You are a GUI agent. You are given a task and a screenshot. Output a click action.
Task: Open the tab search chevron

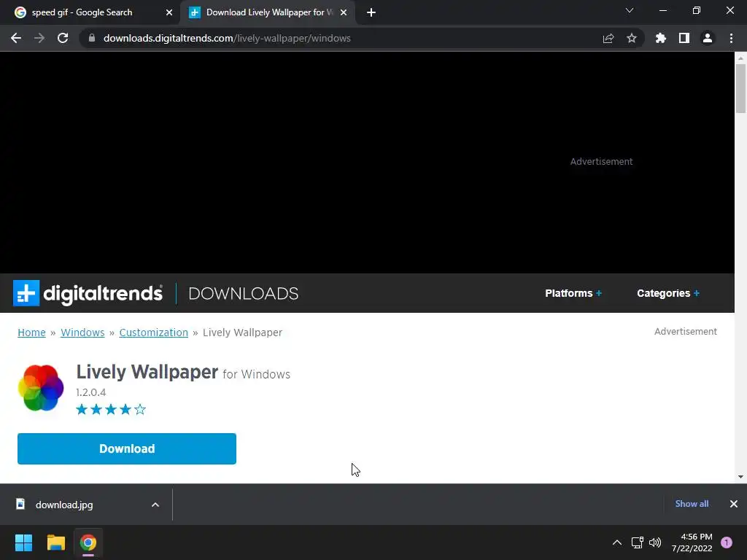630,10
